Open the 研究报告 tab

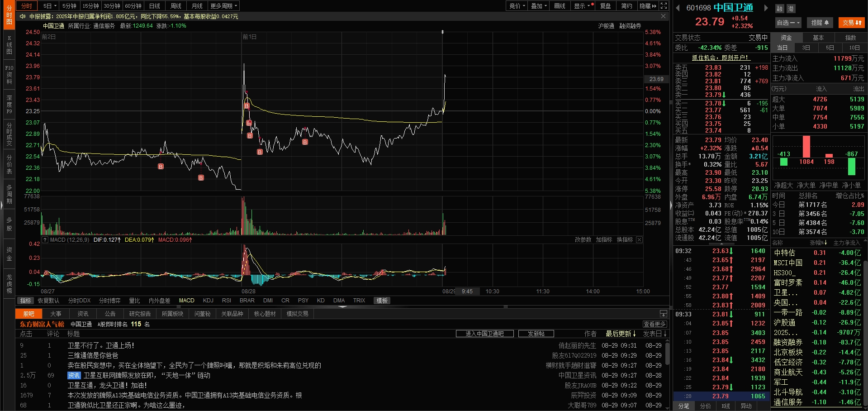click(140, 314)
